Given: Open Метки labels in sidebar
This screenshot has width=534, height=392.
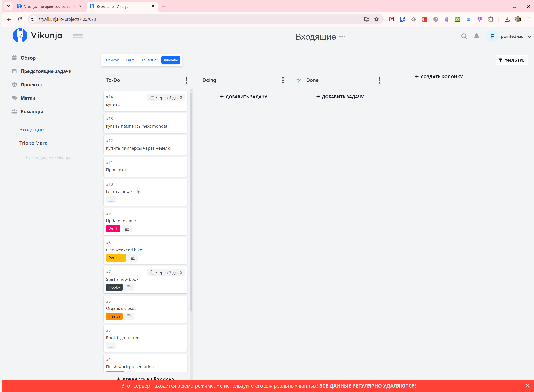Looking at the screenshot, I should click(x=27, y=98).
